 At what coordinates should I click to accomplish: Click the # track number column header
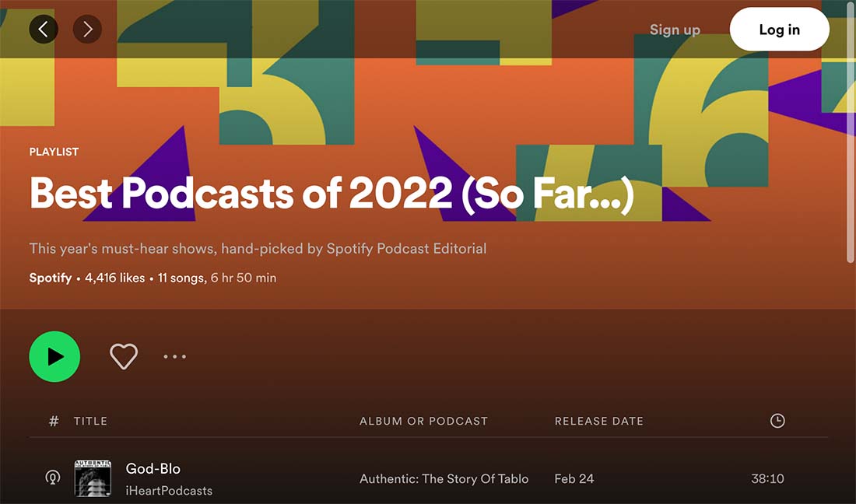click(x=54, y=421)
